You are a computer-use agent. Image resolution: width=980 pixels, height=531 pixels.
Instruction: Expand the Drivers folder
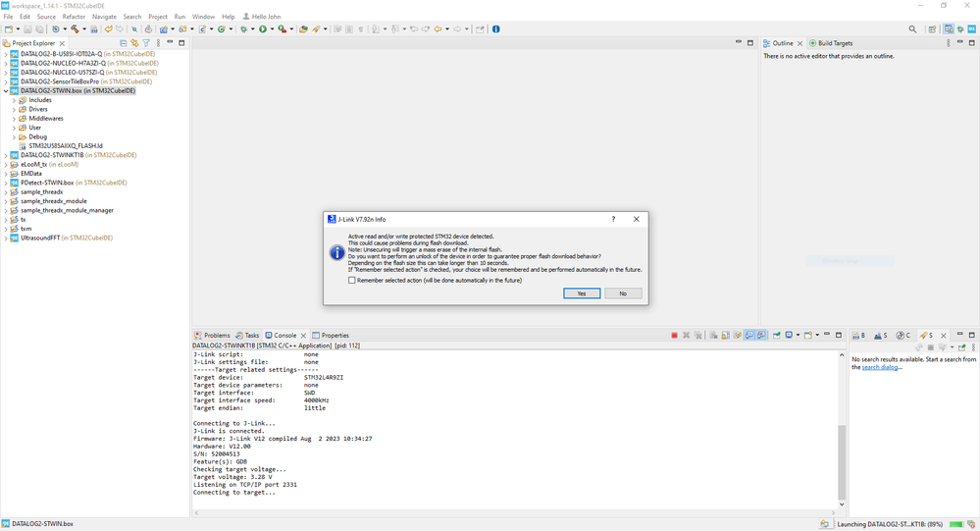click(x=14, y=109)
